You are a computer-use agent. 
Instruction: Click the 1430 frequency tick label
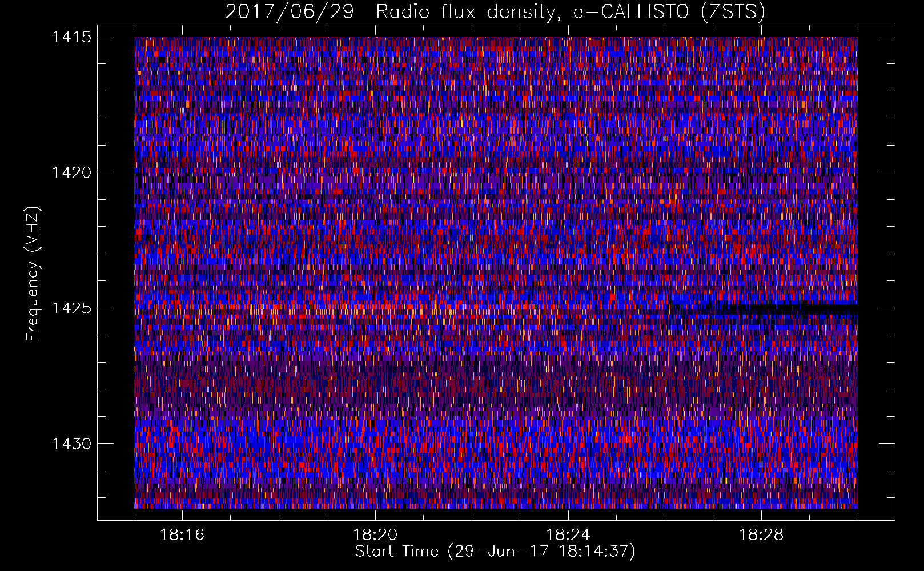click(x=71, y=444)
